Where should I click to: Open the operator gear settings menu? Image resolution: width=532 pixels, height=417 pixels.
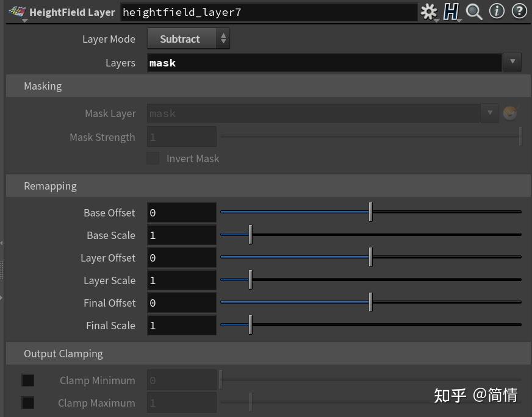click(429, 11)
